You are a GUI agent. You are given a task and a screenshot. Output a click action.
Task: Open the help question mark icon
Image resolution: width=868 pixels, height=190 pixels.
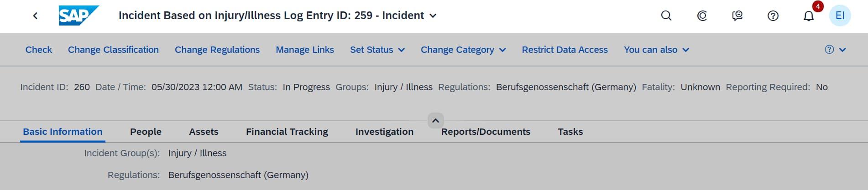pyautogui.click(x=773, y=16)
